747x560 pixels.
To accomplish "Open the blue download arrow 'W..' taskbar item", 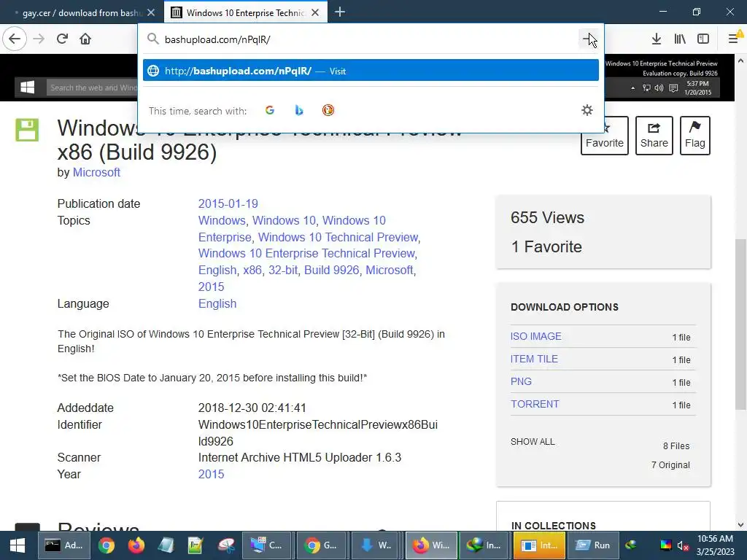I will [376, 545].
